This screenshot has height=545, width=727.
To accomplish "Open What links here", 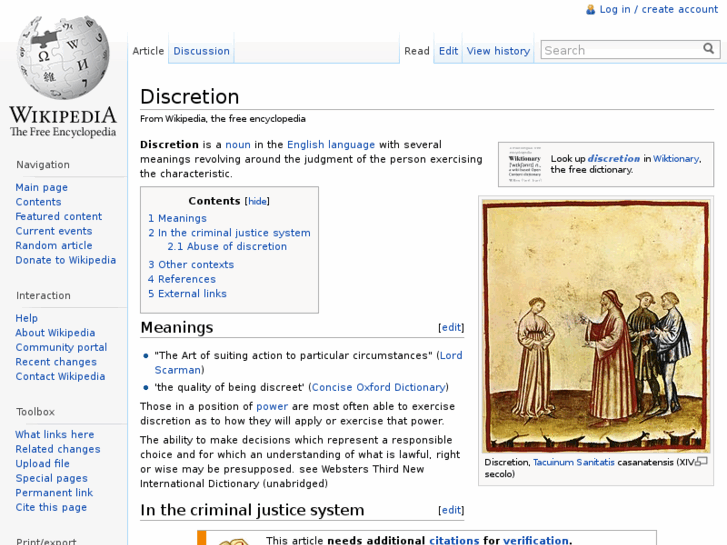I will click(x=55, y=435).
